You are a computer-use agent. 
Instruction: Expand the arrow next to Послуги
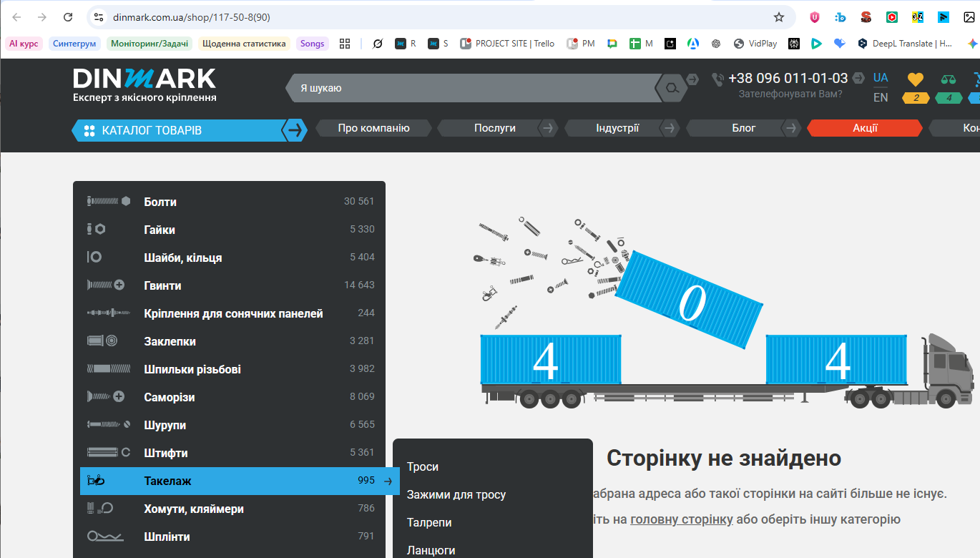pos(549,129)
